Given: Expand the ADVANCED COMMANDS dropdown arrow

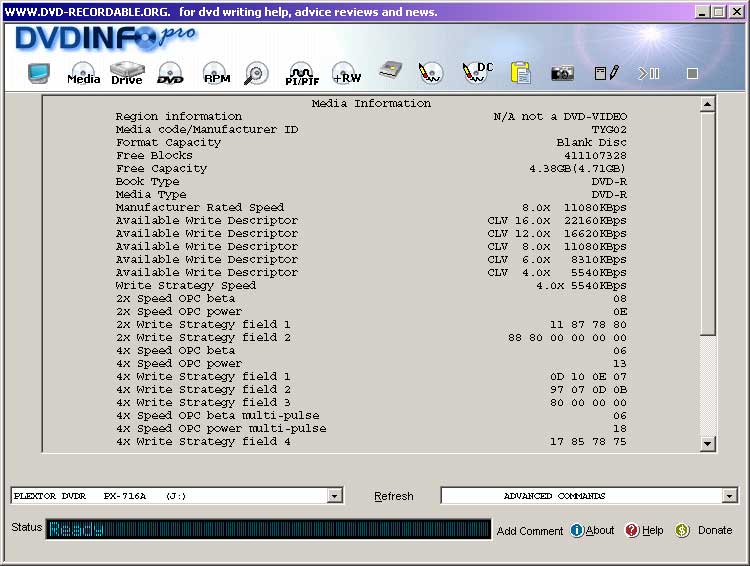Looking at the screenshot, I should coord(729,496).
